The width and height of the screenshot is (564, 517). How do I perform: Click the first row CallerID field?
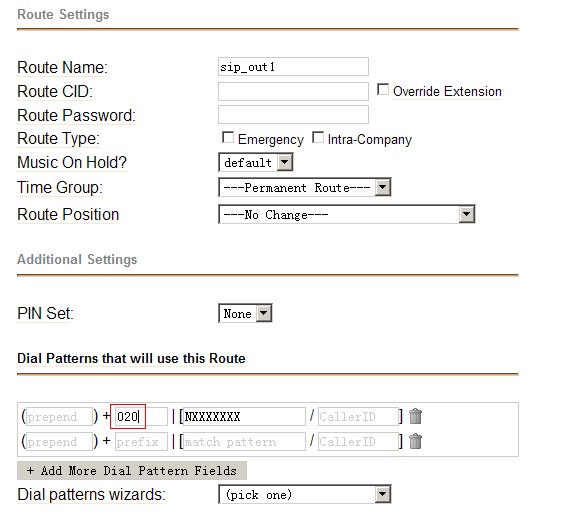click(358, 417)
